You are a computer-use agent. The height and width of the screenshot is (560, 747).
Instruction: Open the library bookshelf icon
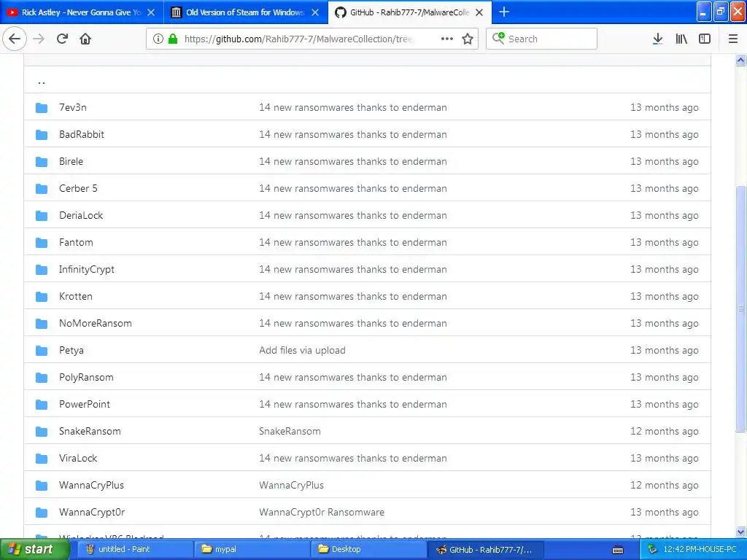coord(681,39)
